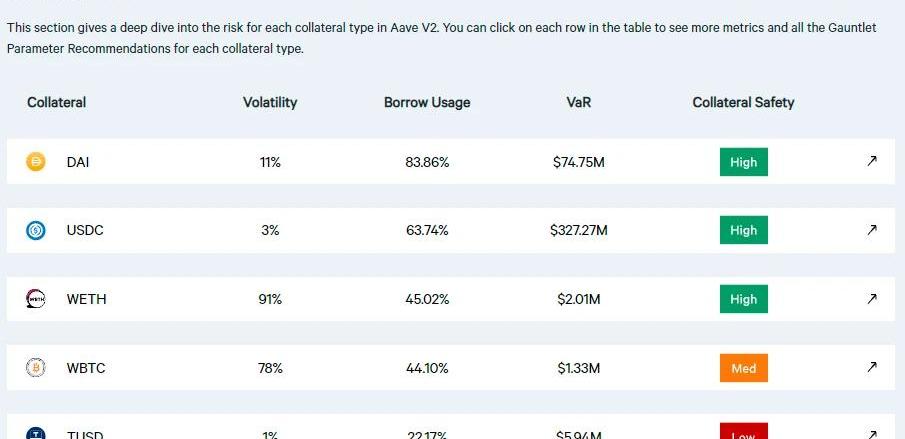Click the WETH token icon
905x439 pixels.
[x=36, y=299]
